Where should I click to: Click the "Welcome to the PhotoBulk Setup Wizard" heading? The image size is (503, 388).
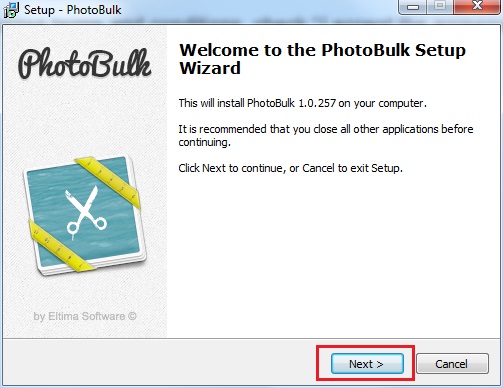tap(322, 59)
